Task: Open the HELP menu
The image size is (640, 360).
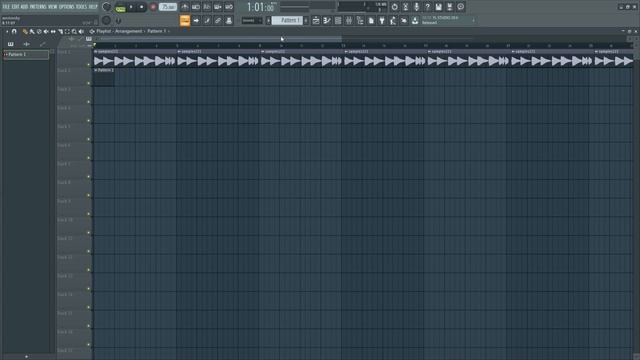Action: click(x=93, y=7)
